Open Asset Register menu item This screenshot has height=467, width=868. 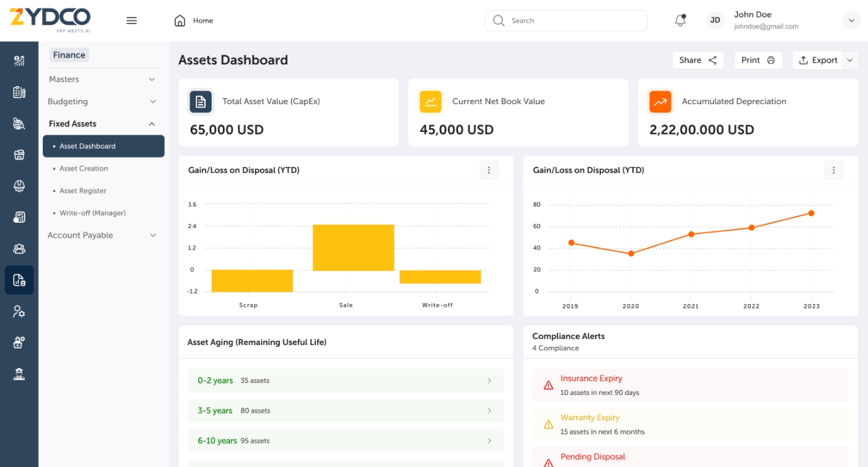83,191
